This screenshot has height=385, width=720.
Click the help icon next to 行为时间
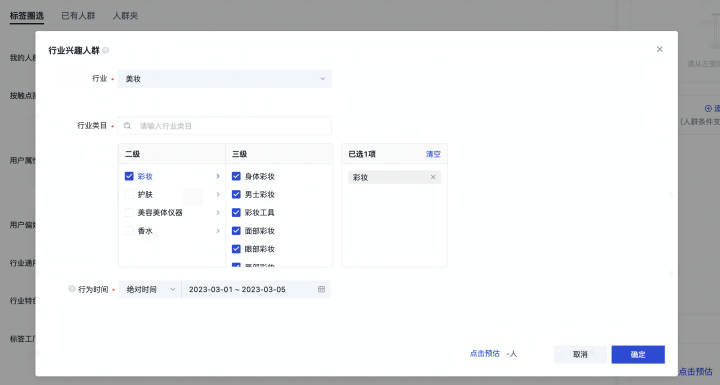72,289
